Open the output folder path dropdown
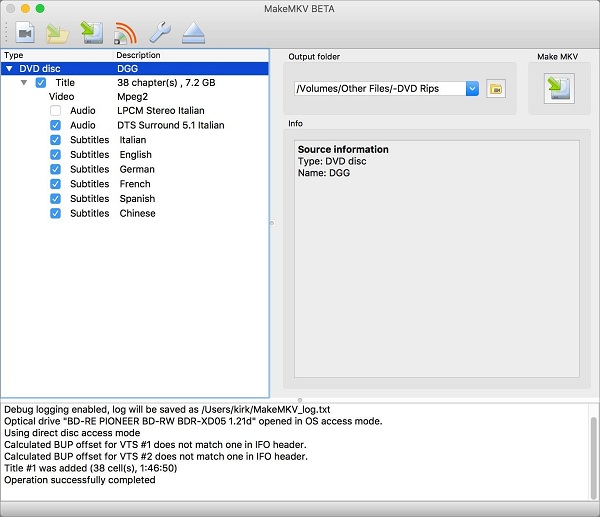 (x=473, y=89)
